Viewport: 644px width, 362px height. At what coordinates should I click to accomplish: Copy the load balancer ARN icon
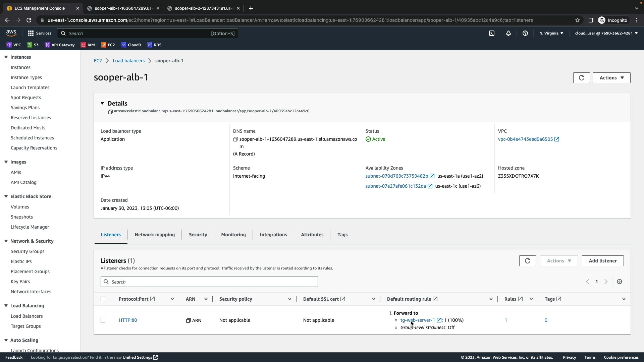tap(110, 112)
